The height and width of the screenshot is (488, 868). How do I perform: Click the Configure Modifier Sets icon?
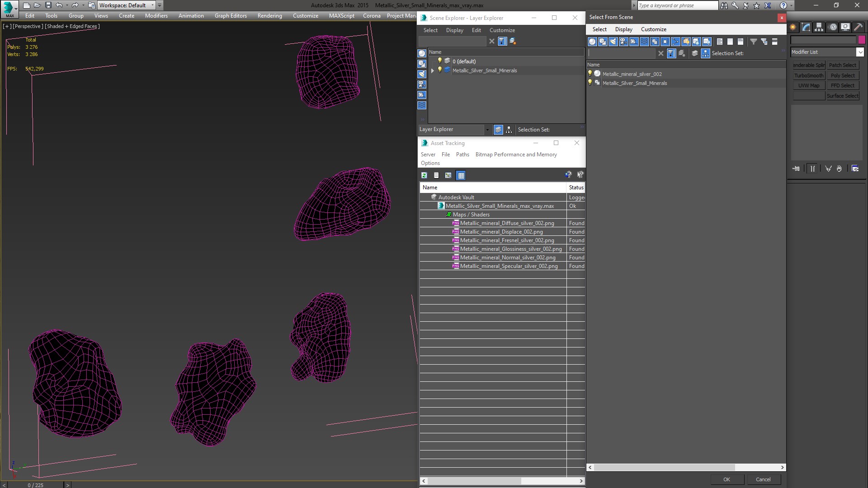tap(855, 169)
